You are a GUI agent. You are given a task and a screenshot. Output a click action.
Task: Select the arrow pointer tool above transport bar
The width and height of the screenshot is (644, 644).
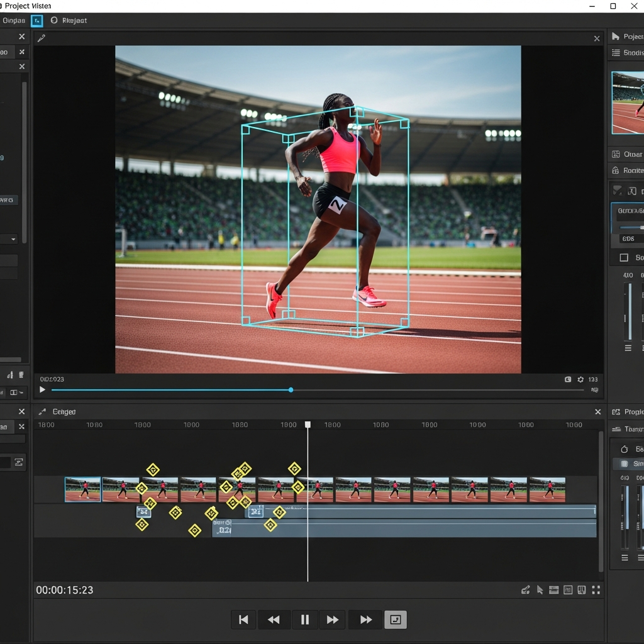[x=540, y=590]
